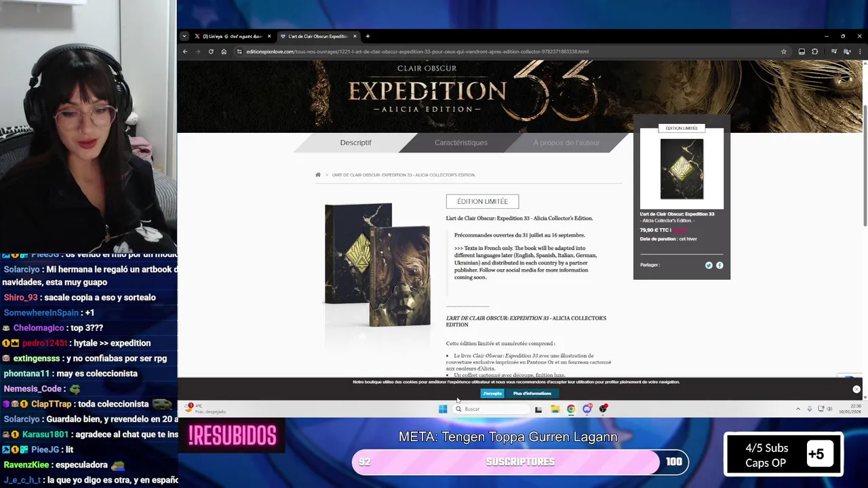Screen dimensions: 868x488
Task: Select the Caractéristiques tab
Action: (x=461, y=143)
